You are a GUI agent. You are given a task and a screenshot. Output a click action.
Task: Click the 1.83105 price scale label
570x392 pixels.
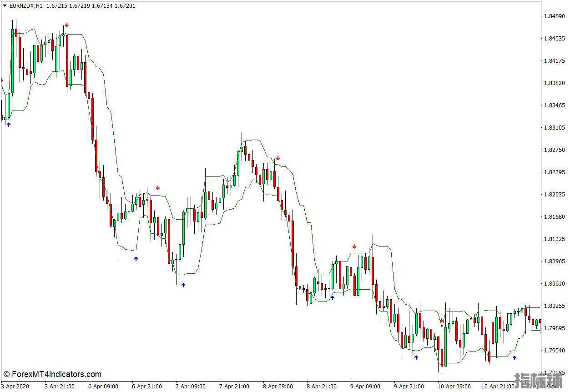[x=555, y=128]
